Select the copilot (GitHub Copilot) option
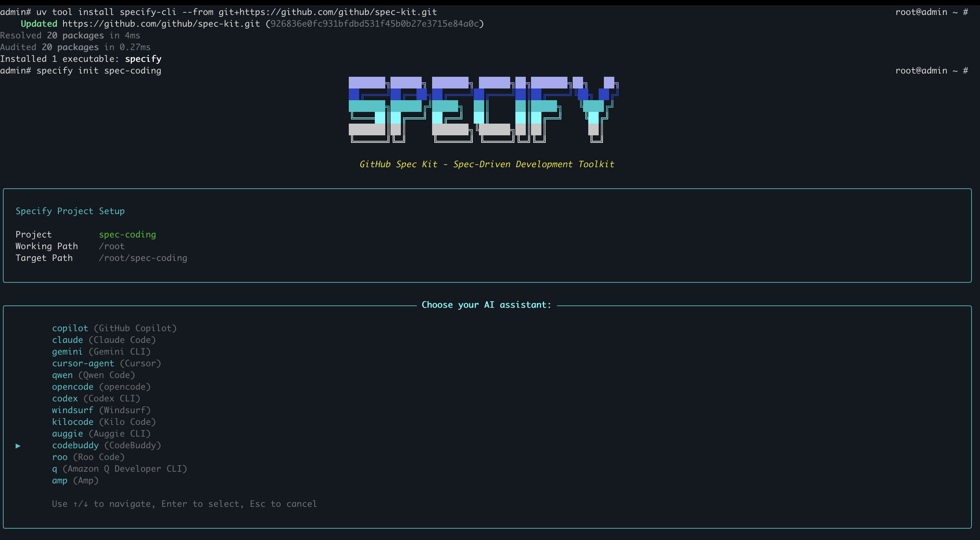This screenshot has width=980, height=540. [114, 328]
